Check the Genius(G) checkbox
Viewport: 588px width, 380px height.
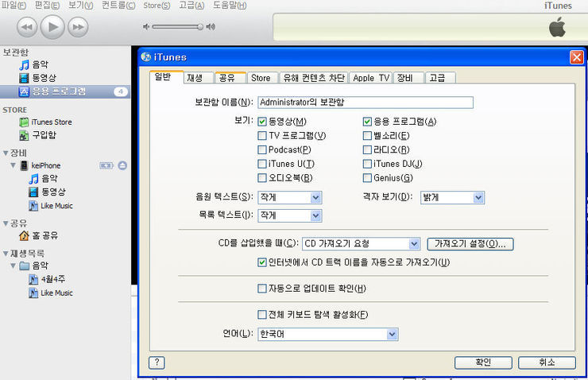click(367, 178)
